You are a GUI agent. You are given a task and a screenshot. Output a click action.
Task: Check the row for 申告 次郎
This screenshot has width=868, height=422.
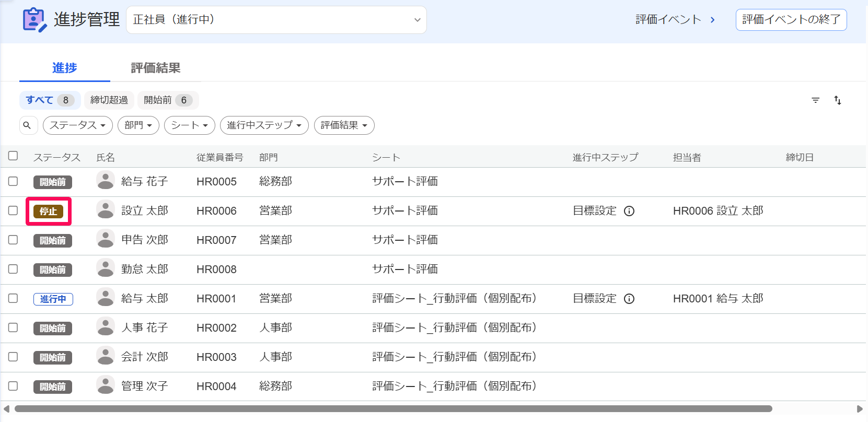(13, 240)
